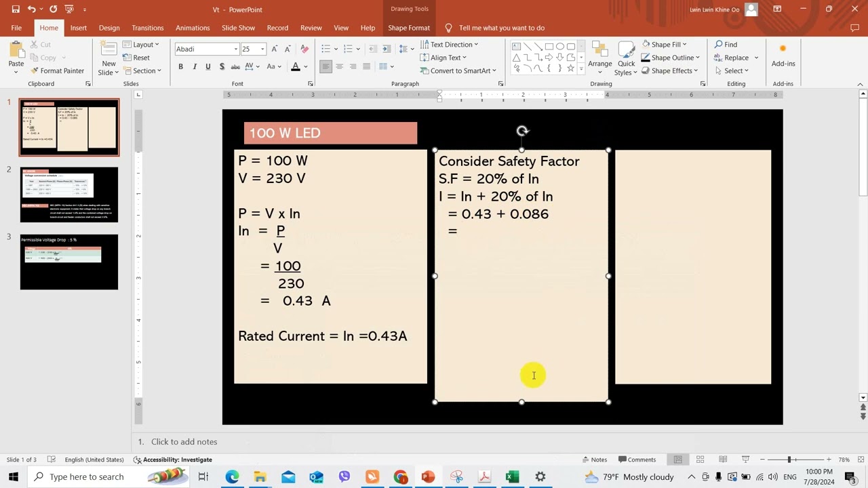Switch to Reading View
This screenshot has width=868, height=488.
pyautogui.click(x=723, y=460)
